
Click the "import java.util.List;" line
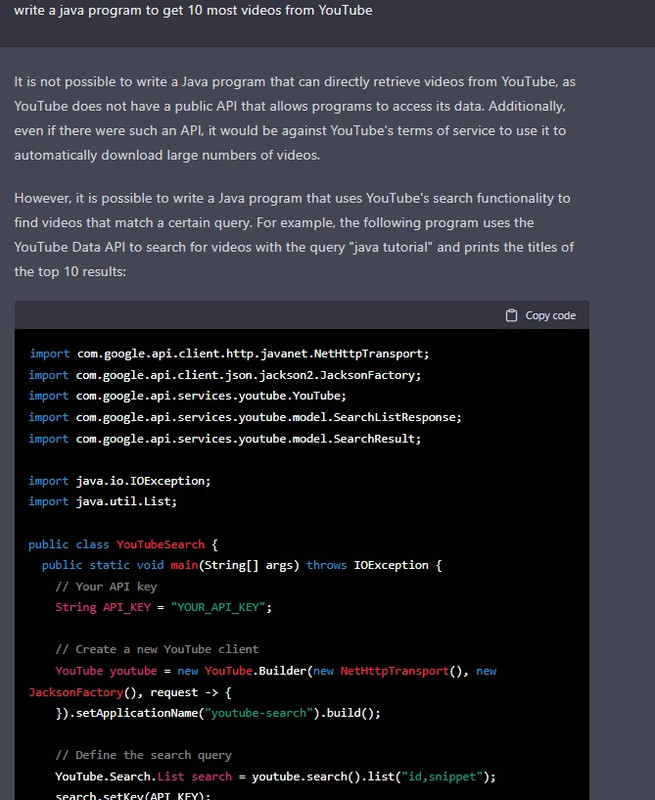[103, 502]
